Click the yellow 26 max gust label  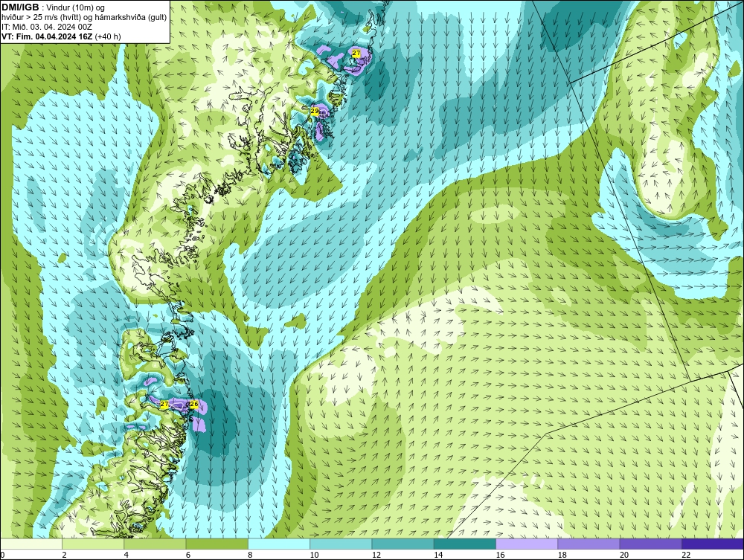pos(193,404)
